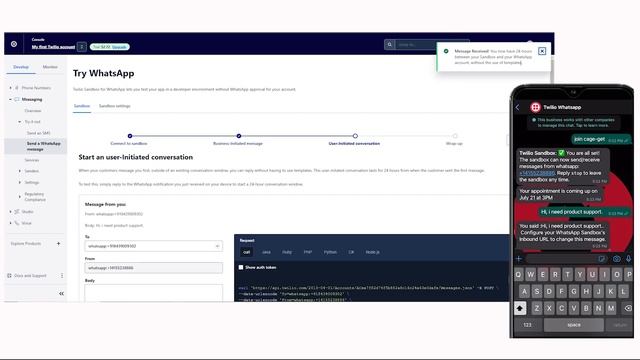Tap phone back arrow in WhatsApp chat
640x360 pixels.
point(518,107)
